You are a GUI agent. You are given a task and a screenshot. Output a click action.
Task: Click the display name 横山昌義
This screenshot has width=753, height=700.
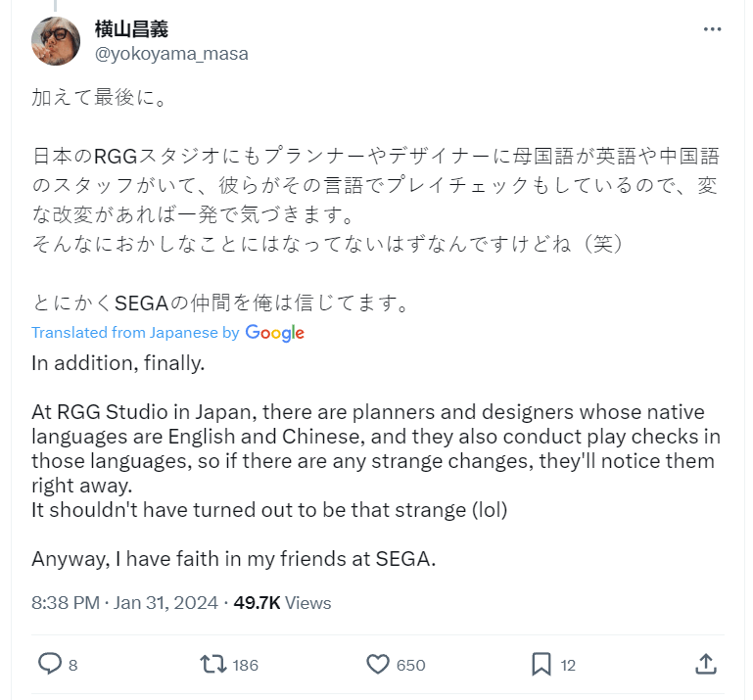tap(132, 28)
